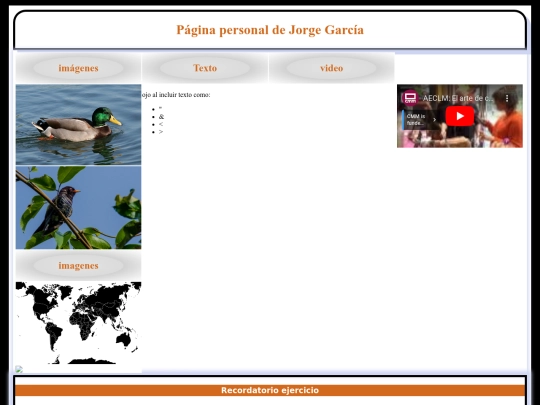The image size is (540, 405).
Task: Click the greater-than sign list item
Action: point(161,132)
